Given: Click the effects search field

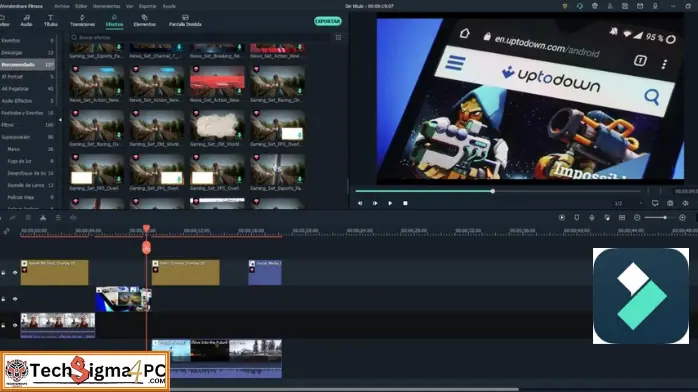Looking at the screenshot, I should (200, 38).
